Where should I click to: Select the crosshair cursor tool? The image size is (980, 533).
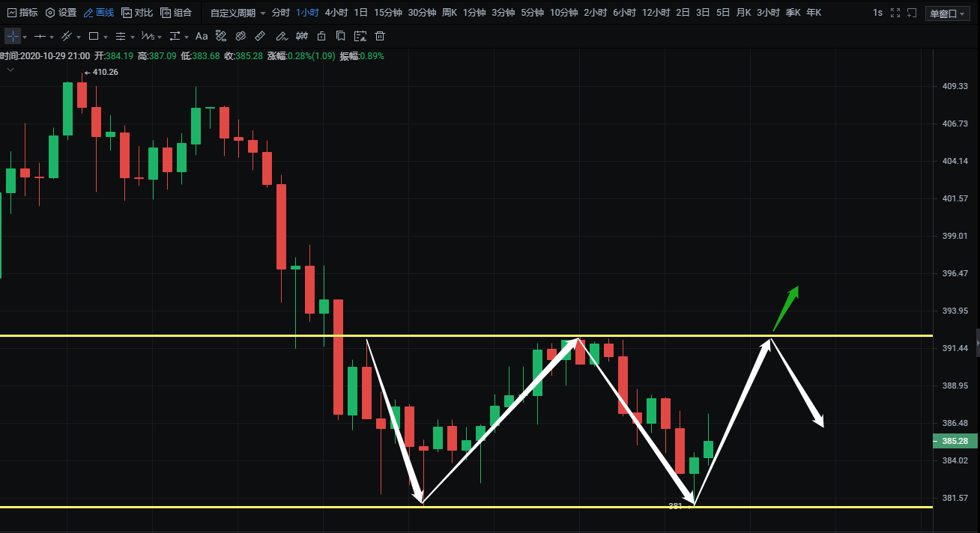(x=12, y=36)
